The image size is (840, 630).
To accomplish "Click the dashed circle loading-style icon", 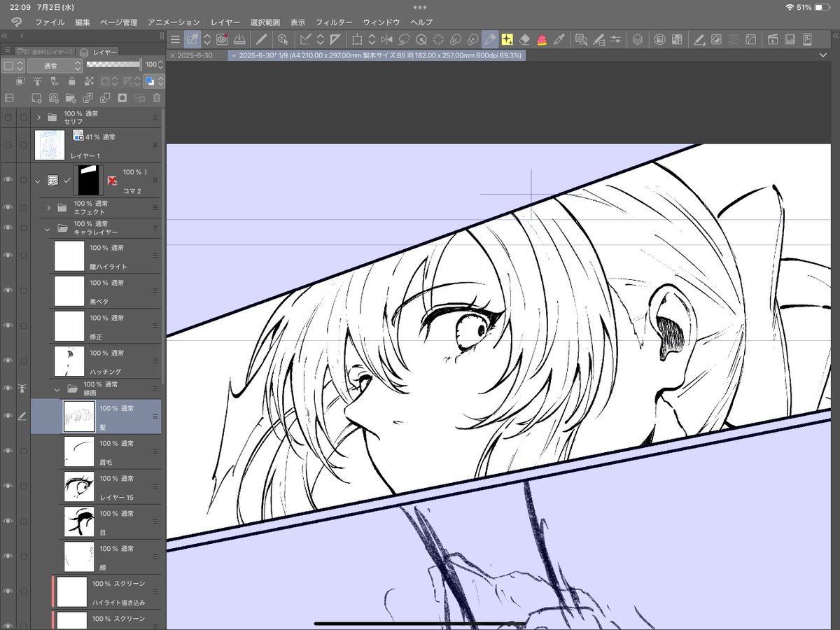I will [x=438, y=40].
